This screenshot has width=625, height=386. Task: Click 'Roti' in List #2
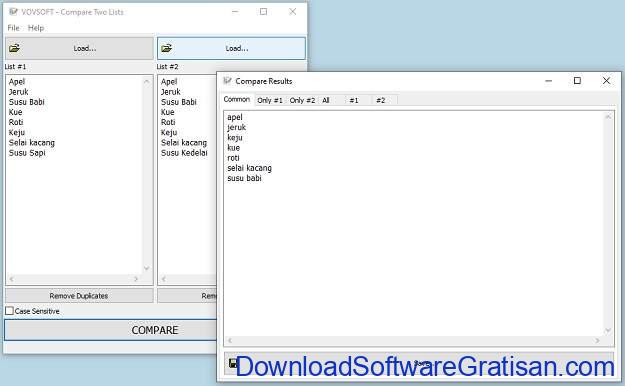(x=168, y=122)
